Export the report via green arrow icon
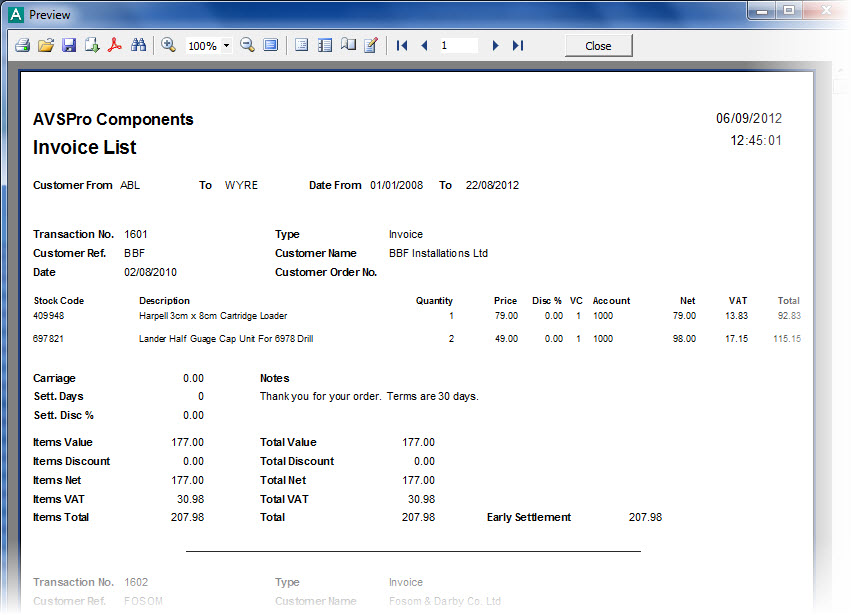Image resolution: width=851 pixels, height=615 pixels. tap(92, 46)
